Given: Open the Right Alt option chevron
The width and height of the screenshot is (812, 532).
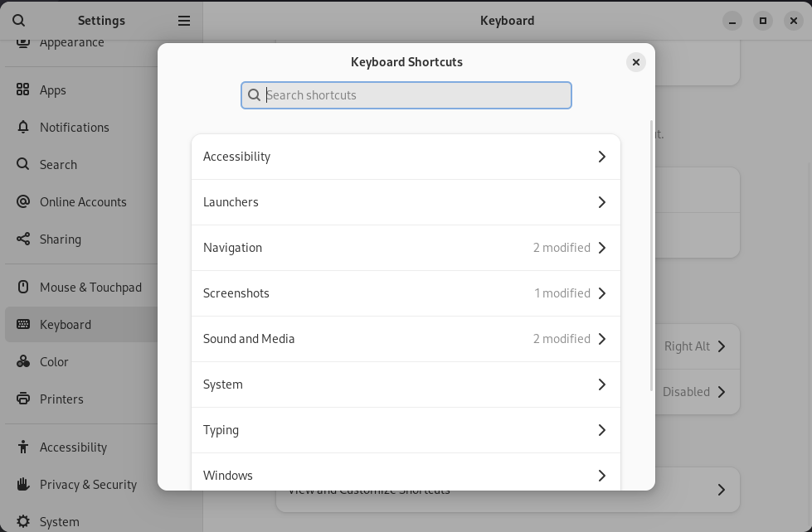Looking at the screenshot, I should [x=722, y=346].
